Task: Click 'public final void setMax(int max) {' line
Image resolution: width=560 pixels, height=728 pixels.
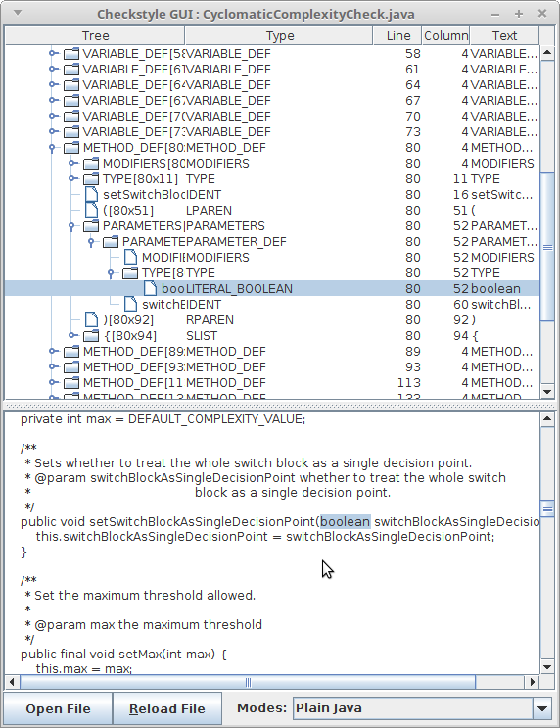Action: 123,655
